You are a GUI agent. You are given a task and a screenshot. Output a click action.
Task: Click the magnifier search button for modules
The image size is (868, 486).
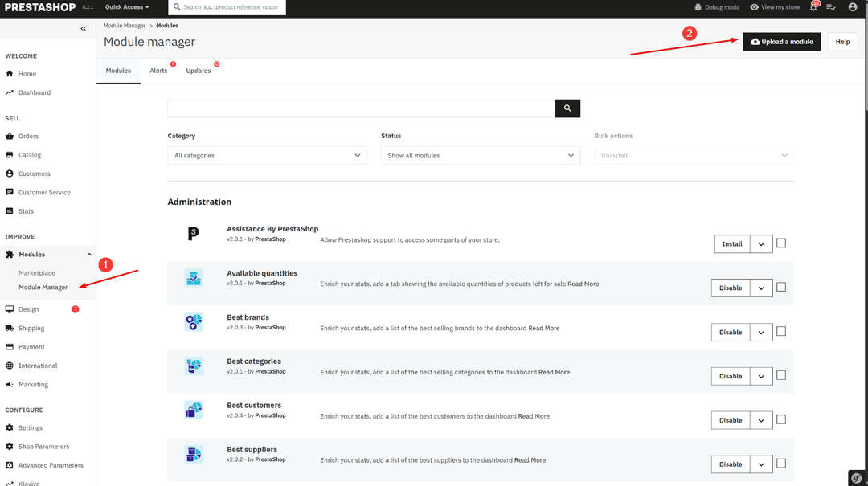pos(567,108)
